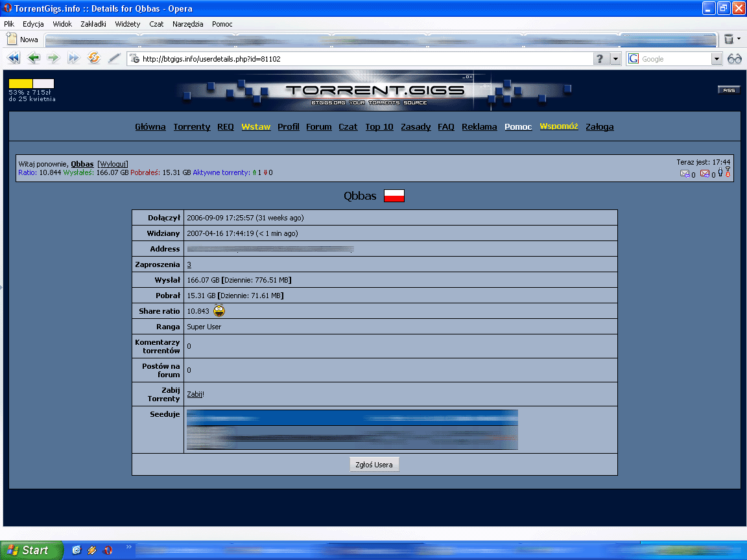Open the FAQ link
Viewport: 747px width, 560px height.
[x=446, y=126]
